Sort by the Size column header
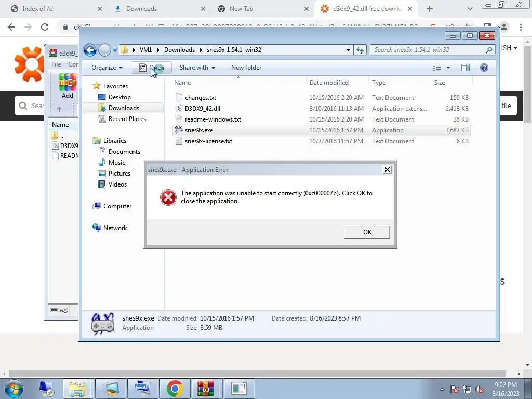The image size is (532, 399). point(451,83)
